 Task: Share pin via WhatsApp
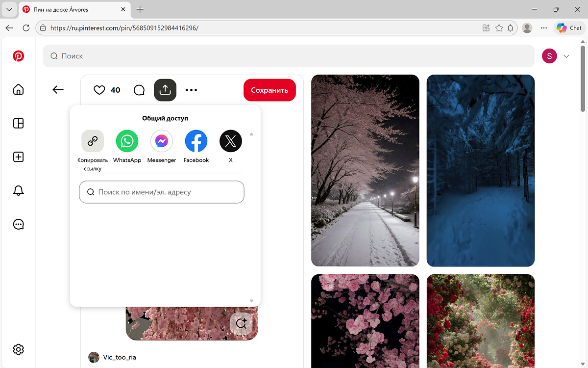[127, 142]
